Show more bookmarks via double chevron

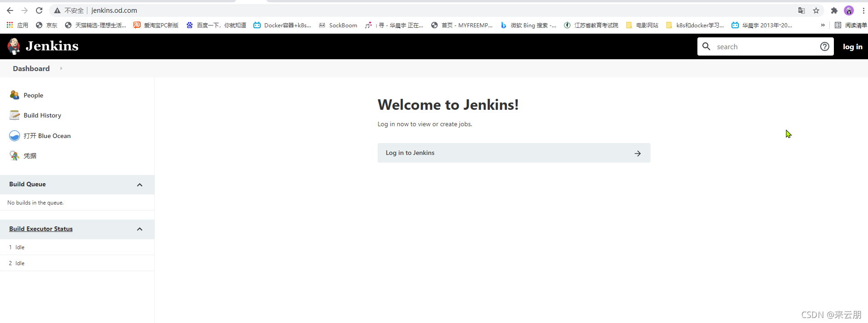[x=823, y=25]
